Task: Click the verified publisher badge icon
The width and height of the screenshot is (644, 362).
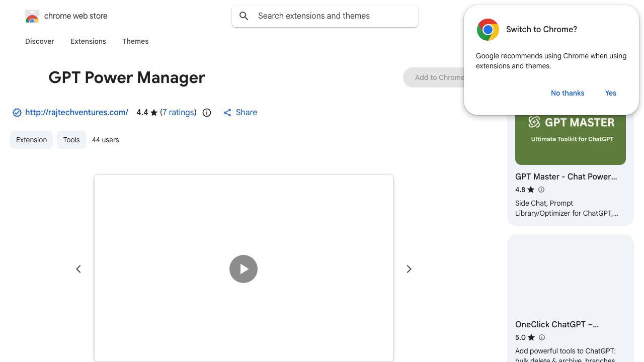Action: [17, 113]
